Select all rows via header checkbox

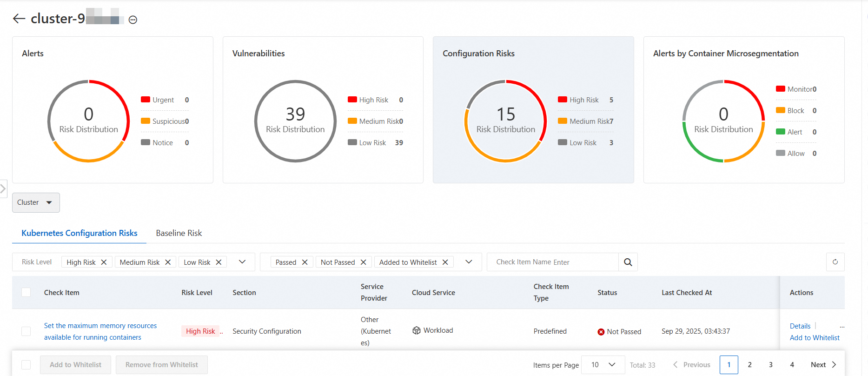click(x=26, y=292)
